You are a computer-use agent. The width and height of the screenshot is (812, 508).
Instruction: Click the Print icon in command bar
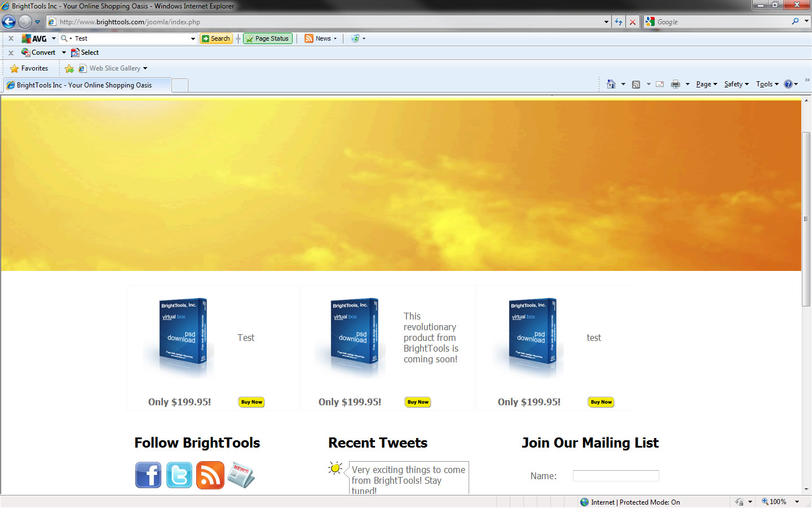676,84
